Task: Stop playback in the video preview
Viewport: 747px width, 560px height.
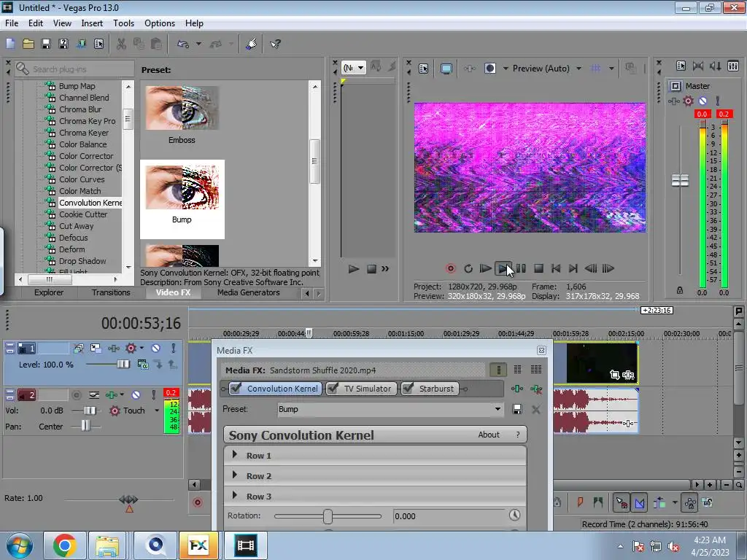Action: click(538, 268)
